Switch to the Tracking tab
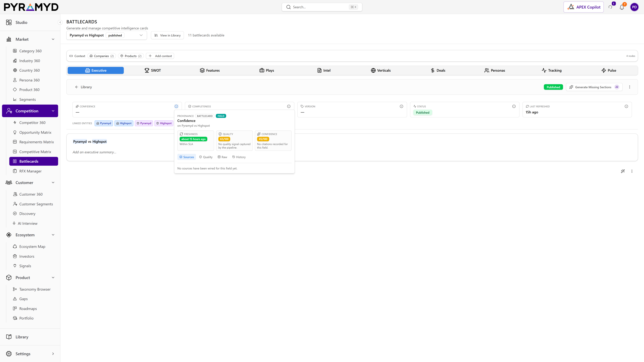644x362 pixels. tap(552, 70)
